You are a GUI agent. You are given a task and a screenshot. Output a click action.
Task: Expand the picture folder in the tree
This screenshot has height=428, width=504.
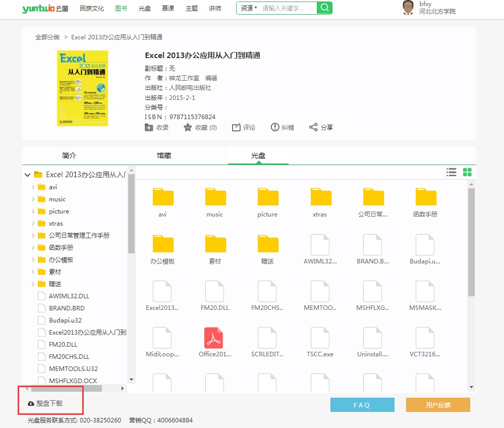point(33,211)
